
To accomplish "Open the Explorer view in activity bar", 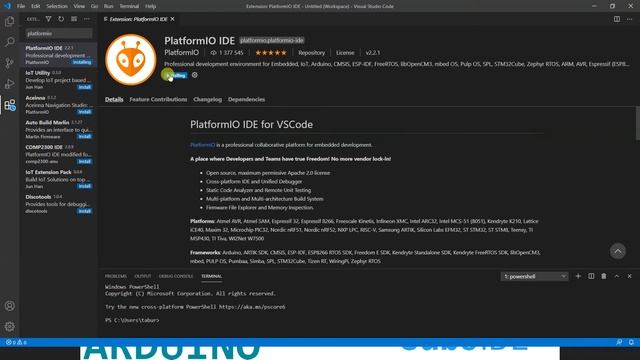I will [10, 21].
